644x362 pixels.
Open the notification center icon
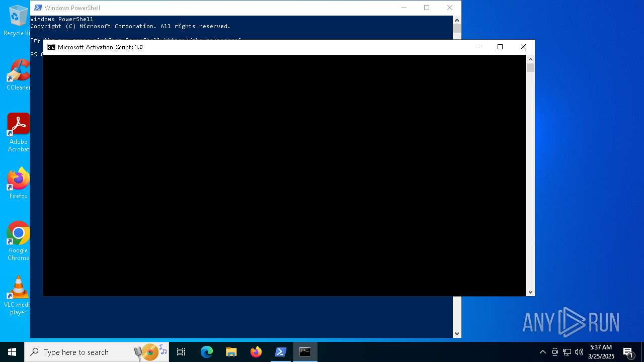point(628,352)
